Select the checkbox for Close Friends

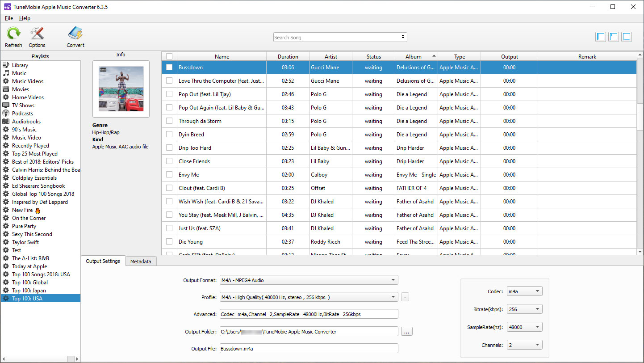(169, 161)
